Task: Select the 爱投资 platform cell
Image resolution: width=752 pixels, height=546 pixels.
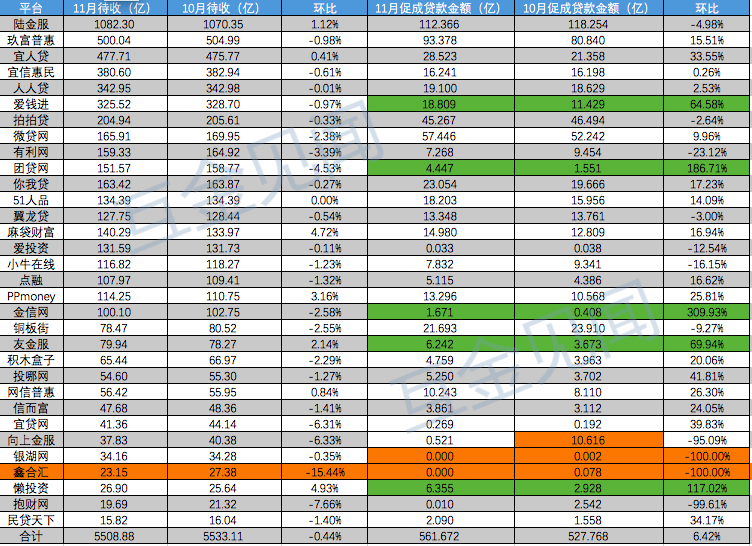Action: (31, 248)
